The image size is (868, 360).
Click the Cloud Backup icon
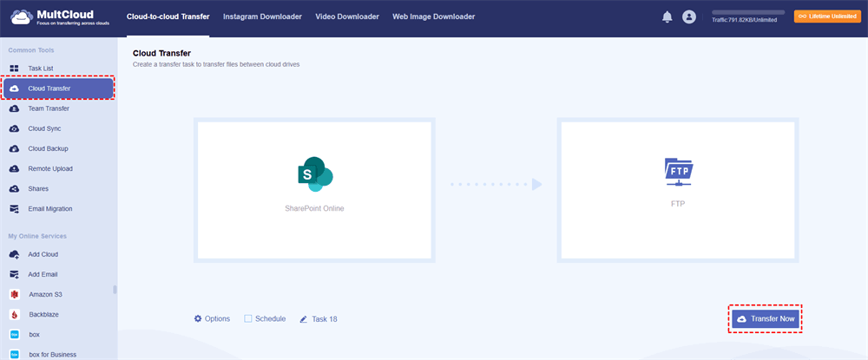(x=15, y=148)
